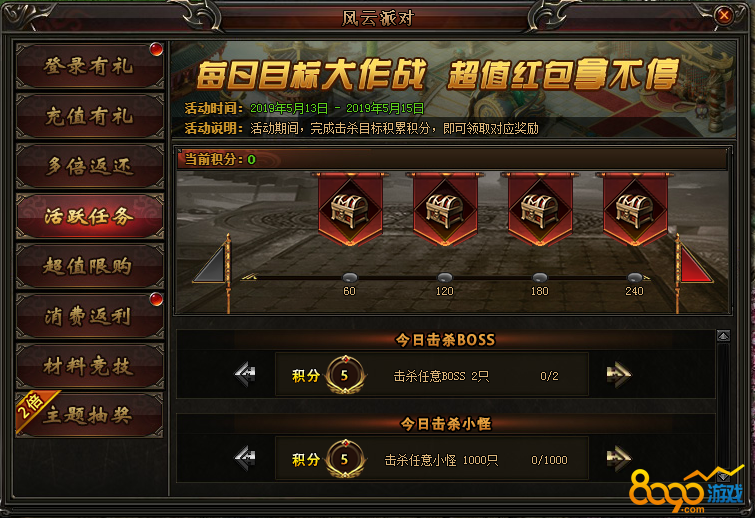Click left arrow in 今日击杀BOSS row

(245, 374)
